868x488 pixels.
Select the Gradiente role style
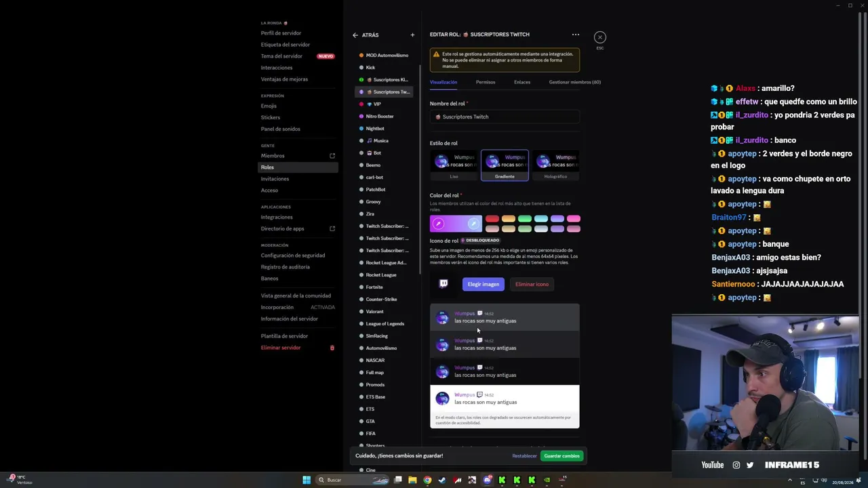tap(505, 166)
